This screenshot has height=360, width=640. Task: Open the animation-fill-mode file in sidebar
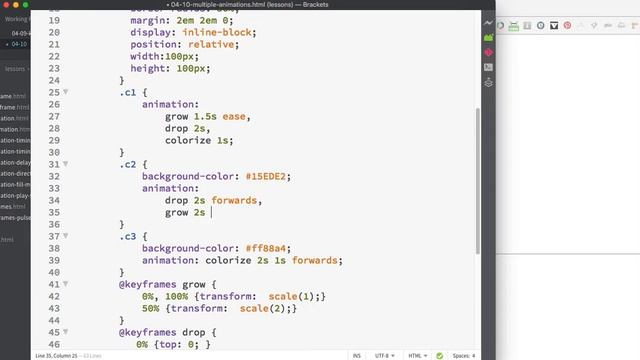(x=15, y=184)
